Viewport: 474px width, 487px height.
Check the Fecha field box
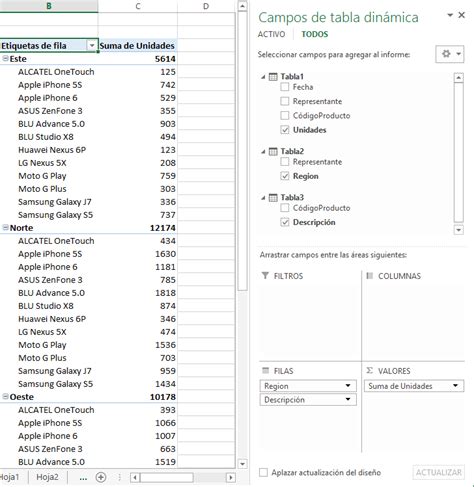click(284, 87)
